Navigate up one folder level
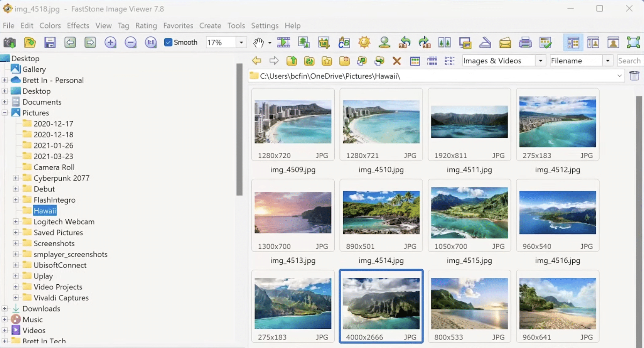644x348 pixels. pyautogui.click(x=292, y=61)
